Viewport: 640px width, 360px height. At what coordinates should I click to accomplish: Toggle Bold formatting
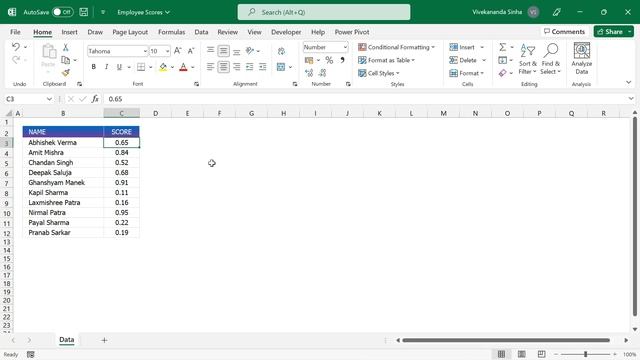93,67
